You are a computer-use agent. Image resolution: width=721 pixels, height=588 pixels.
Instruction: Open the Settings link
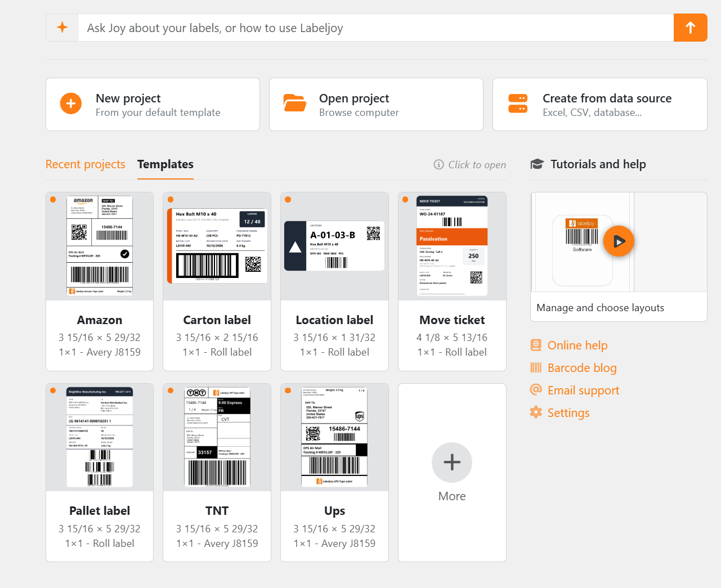(568, 413)
